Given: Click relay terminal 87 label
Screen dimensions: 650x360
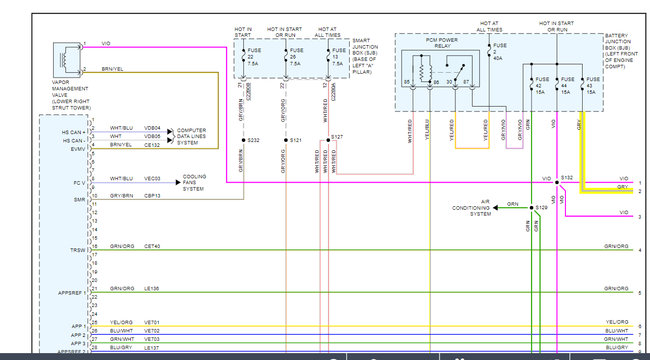Looking at the screenshot, I should [466, 83].
